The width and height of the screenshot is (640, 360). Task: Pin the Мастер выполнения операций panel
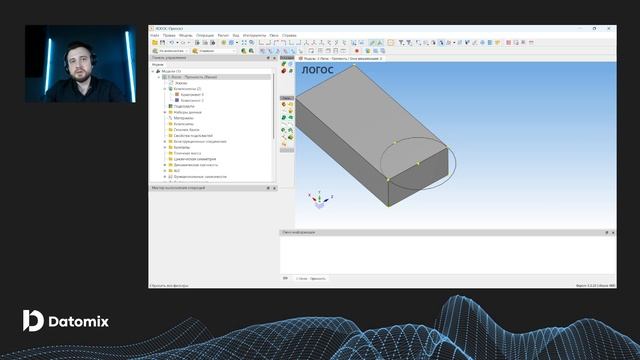pyautogui.click(x=268, y=188)
